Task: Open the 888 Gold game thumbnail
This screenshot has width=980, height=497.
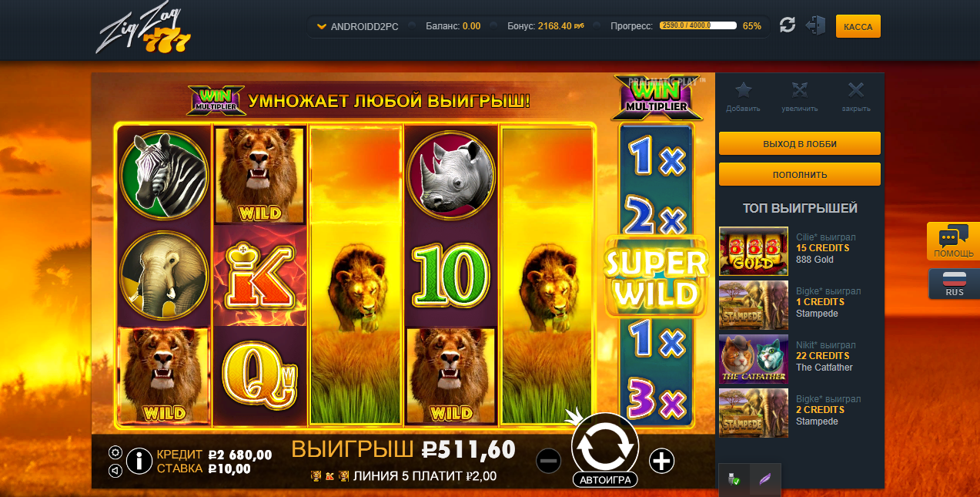Action: [x=754, y=251]
